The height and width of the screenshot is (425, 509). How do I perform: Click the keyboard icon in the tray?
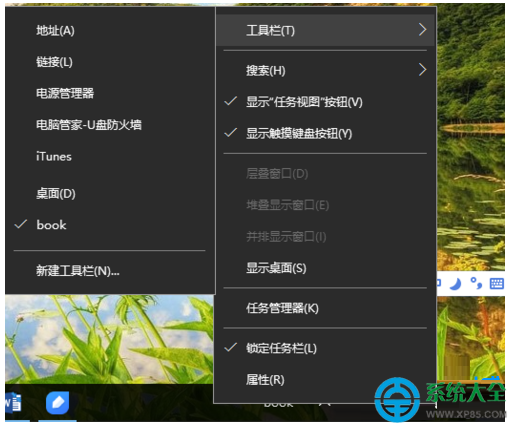pyautogui.click(x=496, y=284)
